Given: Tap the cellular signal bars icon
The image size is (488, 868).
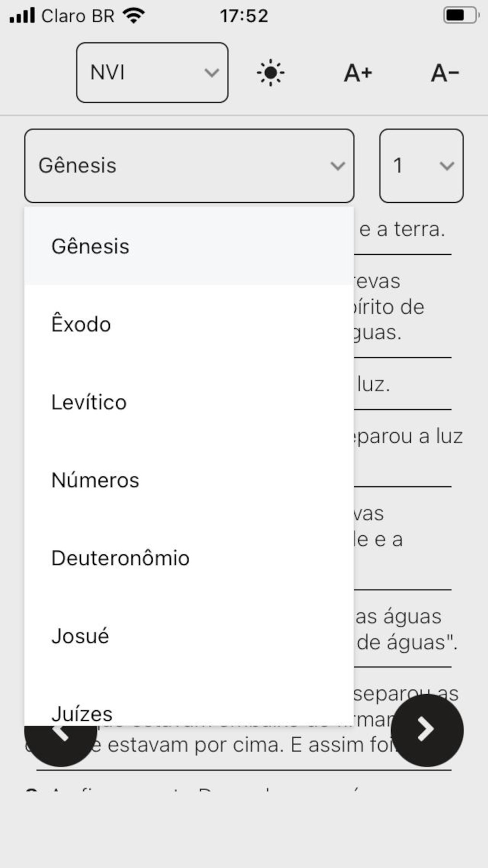Looking at the screenshot, I should [22, 16].
